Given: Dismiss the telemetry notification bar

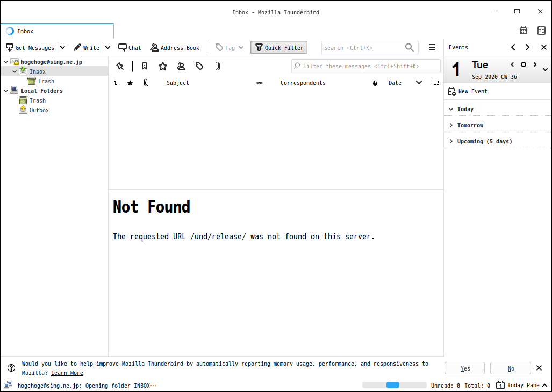Looking at the screenshot, I should pos(539,368).
